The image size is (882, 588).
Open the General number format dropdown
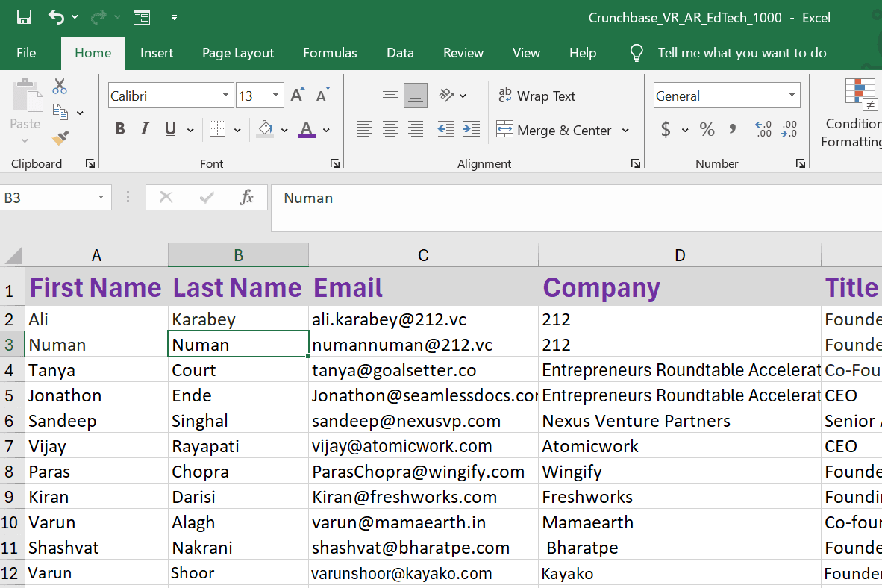click(792, 95)
